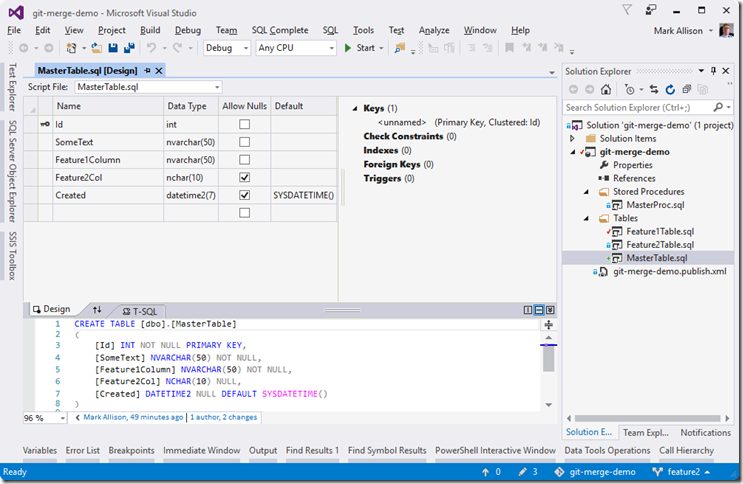Click the green Start play icon

[x=348, y=48]
